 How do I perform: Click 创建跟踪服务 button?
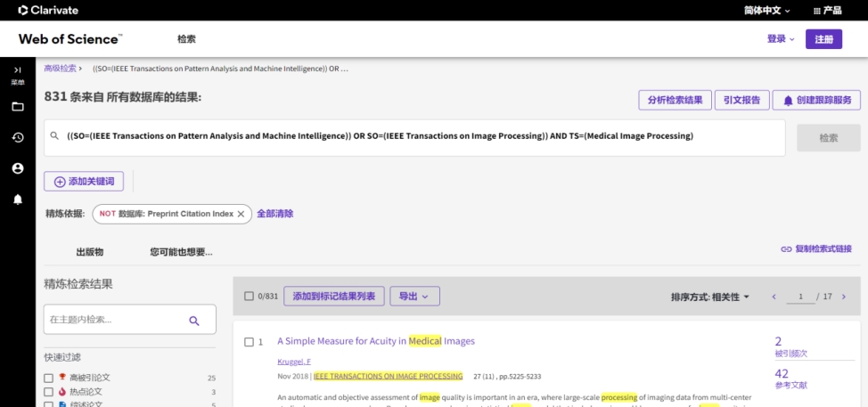816,100
